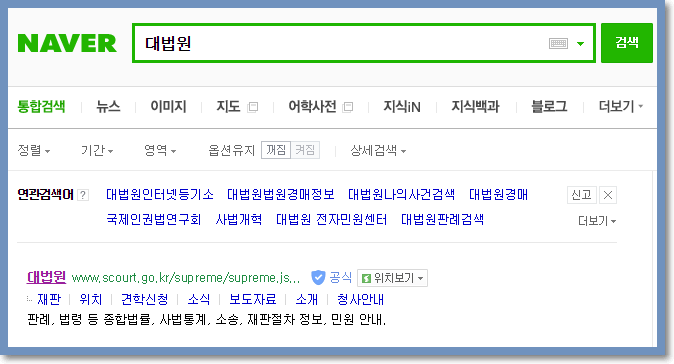Click the NAVER logo

click(67, 43)
